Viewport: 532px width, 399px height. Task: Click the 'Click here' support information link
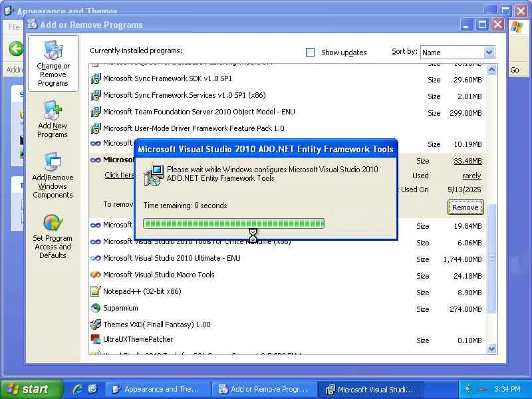point(120,175)
